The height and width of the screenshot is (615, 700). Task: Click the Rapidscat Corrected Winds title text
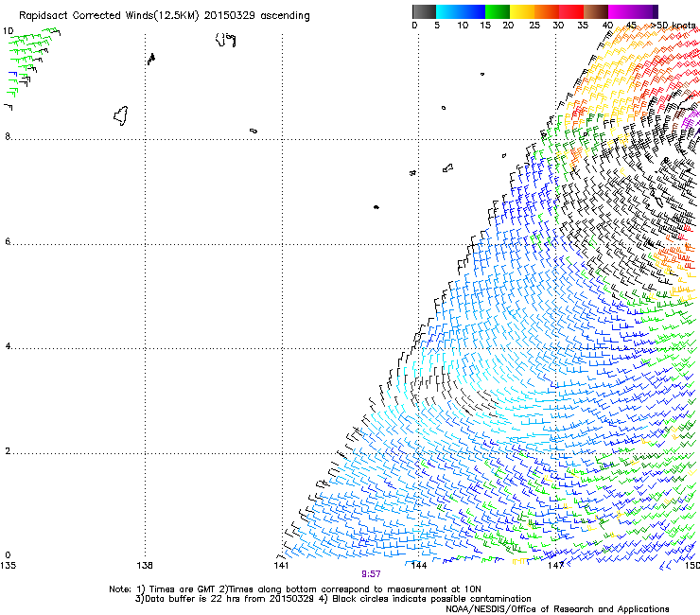pyautogui.click(x=165, y=16)
